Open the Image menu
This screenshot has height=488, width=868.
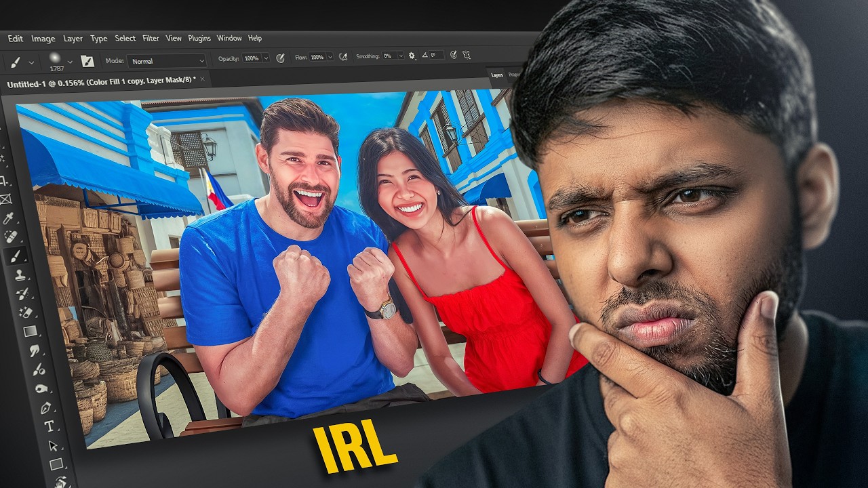pos(43,39)
